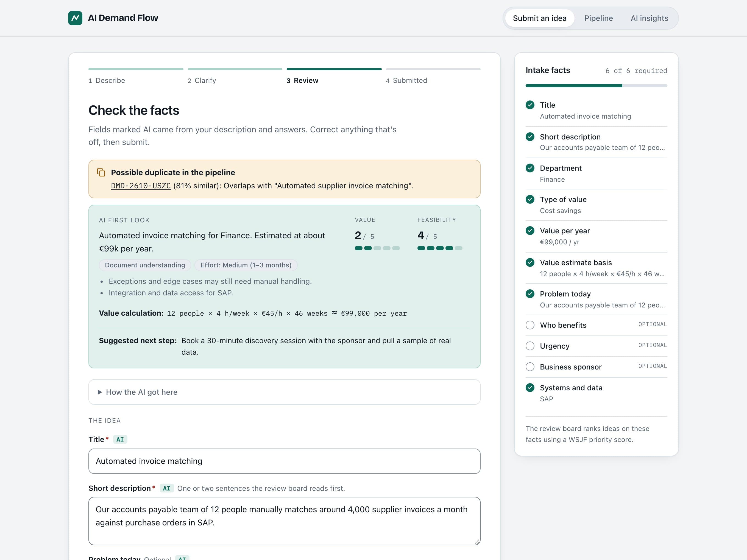Click the duplicate-copy icon in the warning banner

click(x=101, y=172)
